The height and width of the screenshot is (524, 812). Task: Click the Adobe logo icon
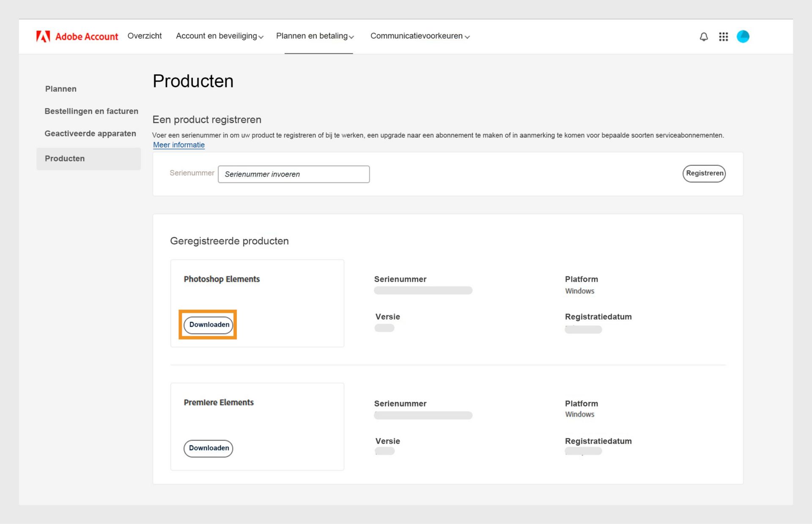pos(43,36)
